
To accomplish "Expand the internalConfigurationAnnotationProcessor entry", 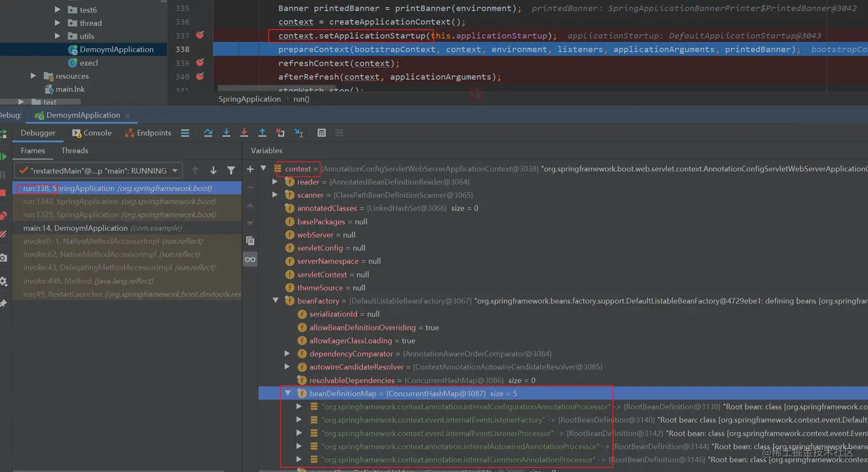I will (x=299, y=407).
